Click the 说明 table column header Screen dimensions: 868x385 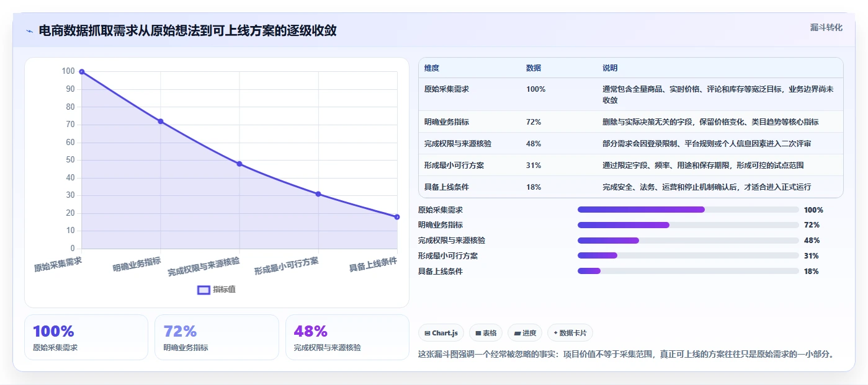(x=610, y=68)
